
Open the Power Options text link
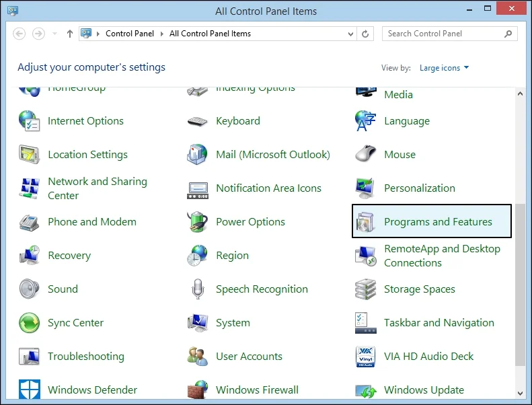coord(250,222)
